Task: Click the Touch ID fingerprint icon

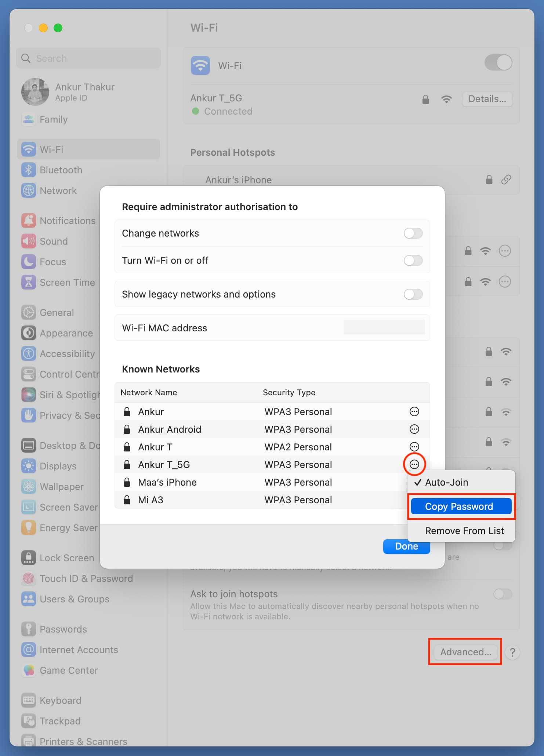Action: pos(29,579)
